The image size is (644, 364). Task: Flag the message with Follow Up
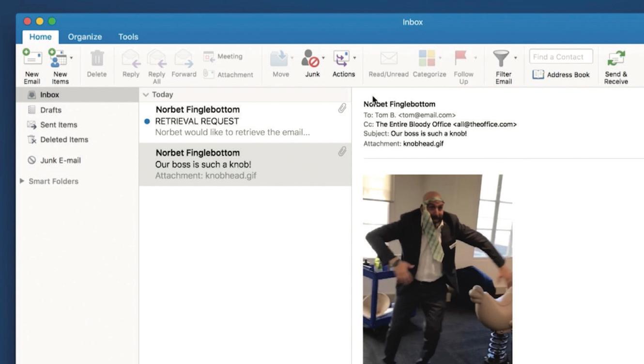click(460, 58)
